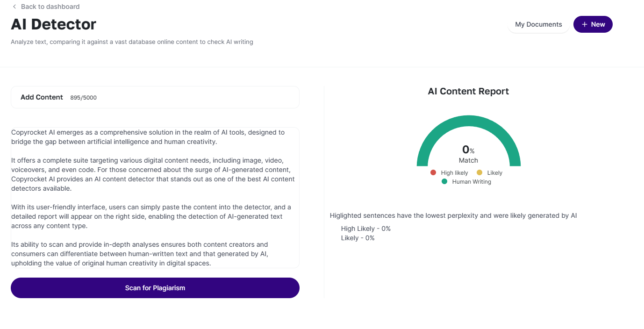Click the plus icon on New button
Image resolution: width=644 pixels, height=329 pixels.
[584, 24]
